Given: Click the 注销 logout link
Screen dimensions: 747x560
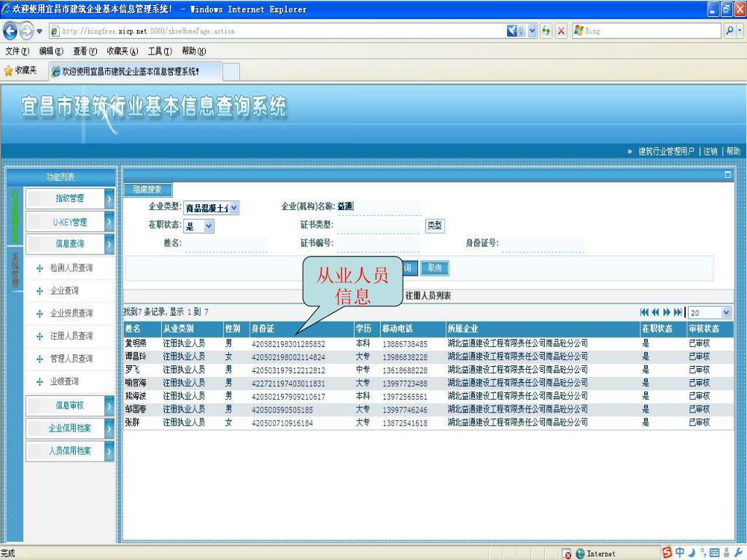Looking at the screenshot, I should [711, 152].
